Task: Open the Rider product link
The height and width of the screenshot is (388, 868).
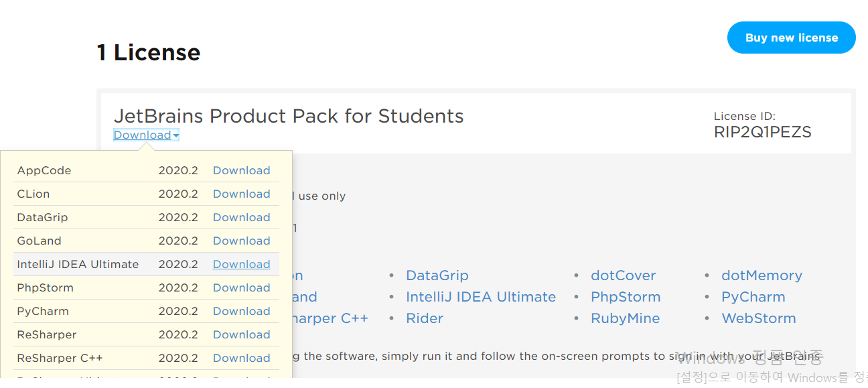Action: coord(424,318)
